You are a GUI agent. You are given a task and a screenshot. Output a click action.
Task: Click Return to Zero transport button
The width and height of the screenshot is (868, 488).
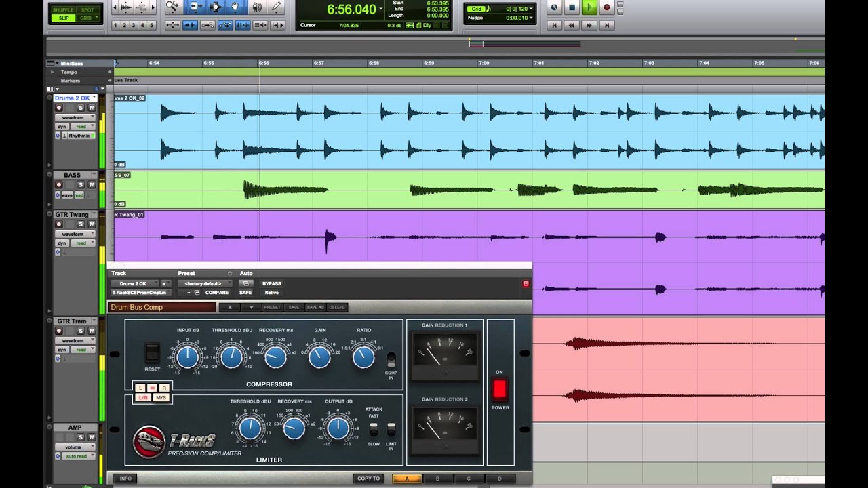tap(554, 26)
